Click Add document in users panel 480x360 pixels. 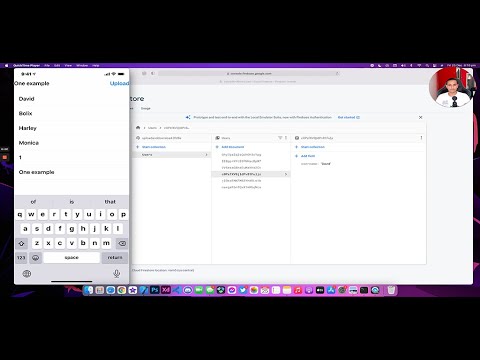click(x=233, y=147)
